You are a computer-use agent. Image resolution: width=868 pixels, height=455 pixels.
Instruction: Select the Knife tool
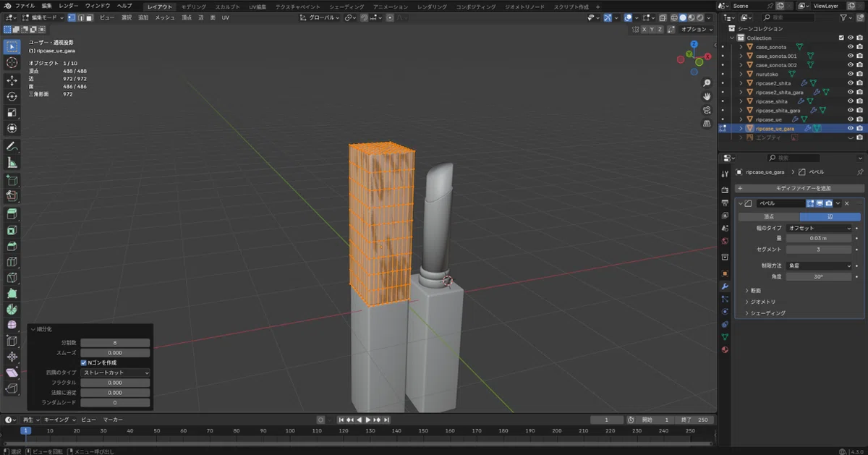[x=12, y=277]
